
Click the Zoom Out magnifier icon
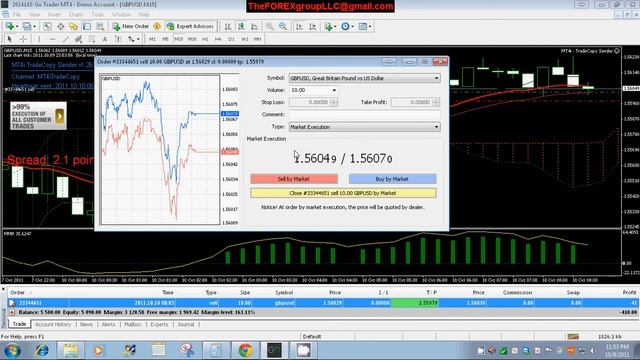[283, 27]
